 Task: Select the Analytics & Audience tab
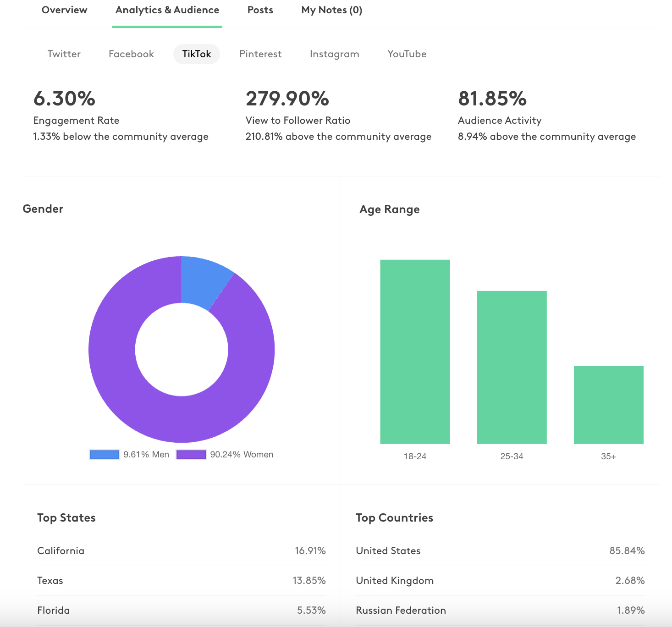click(x=167, y=10)
